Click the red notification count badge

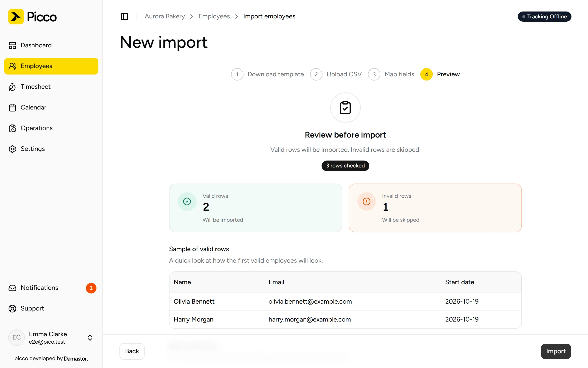tap(91, 288)
